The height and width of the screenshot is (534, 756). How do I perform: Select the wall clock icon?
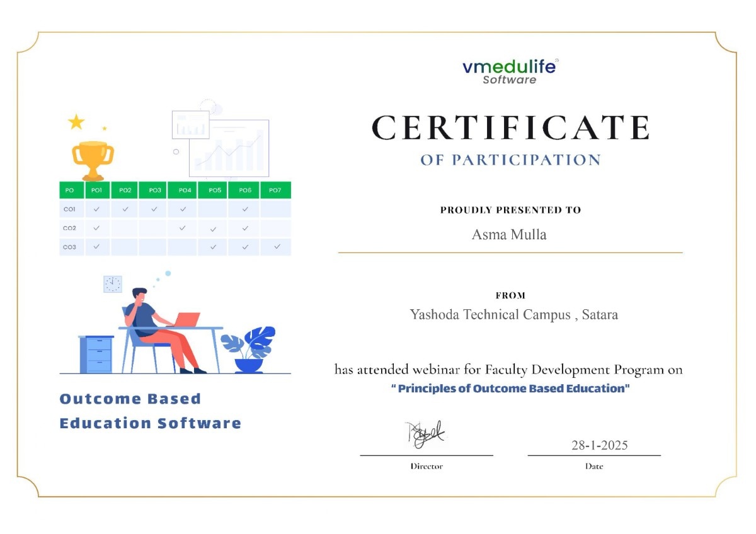pyautogui.click(x=112, y=284)
